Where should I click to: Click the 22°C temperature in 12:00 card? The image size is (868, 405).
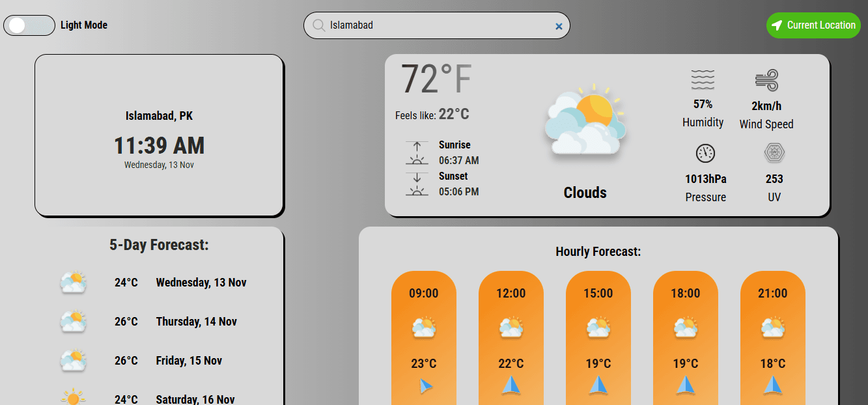click(511, 364)
